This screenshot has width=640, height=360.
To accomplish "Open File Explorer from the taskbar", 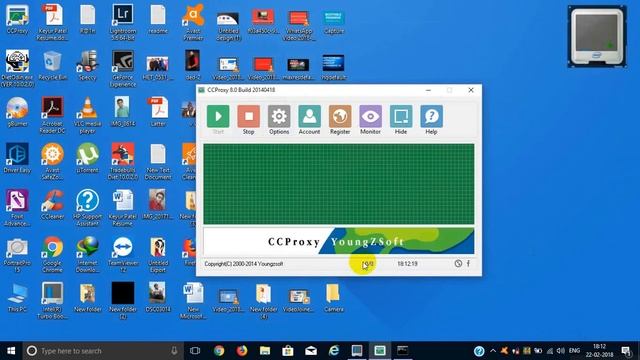I will (x=265, y=351).
